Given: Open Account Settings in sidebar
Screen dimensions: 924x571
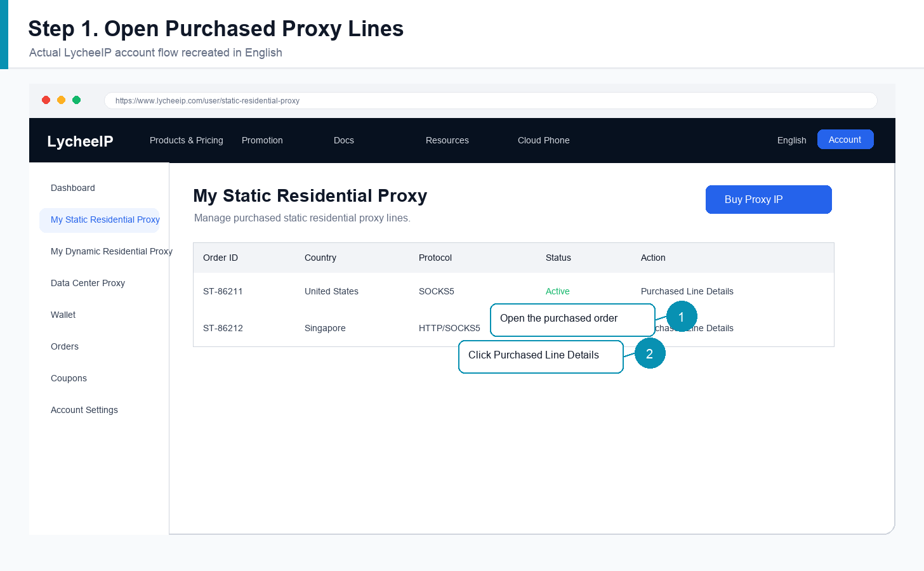Looking at the screenshot, I should coord(84,410).
